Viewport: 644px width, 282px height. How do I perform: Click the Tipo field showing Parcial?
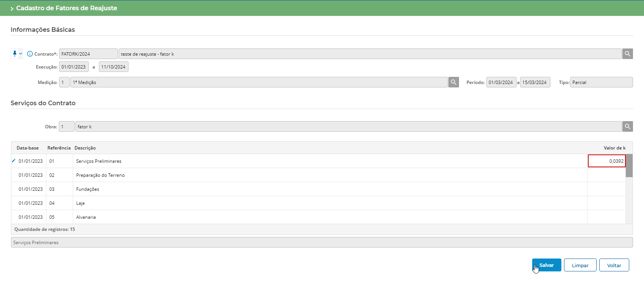click(x=601, y=82)
